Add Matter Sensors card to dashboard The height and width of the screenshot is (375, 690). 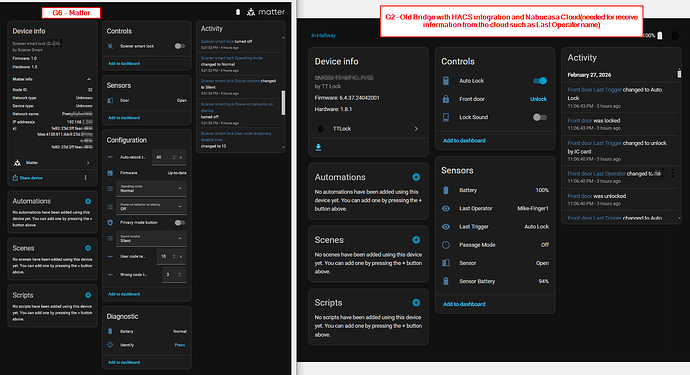click(x=124, y=118)
